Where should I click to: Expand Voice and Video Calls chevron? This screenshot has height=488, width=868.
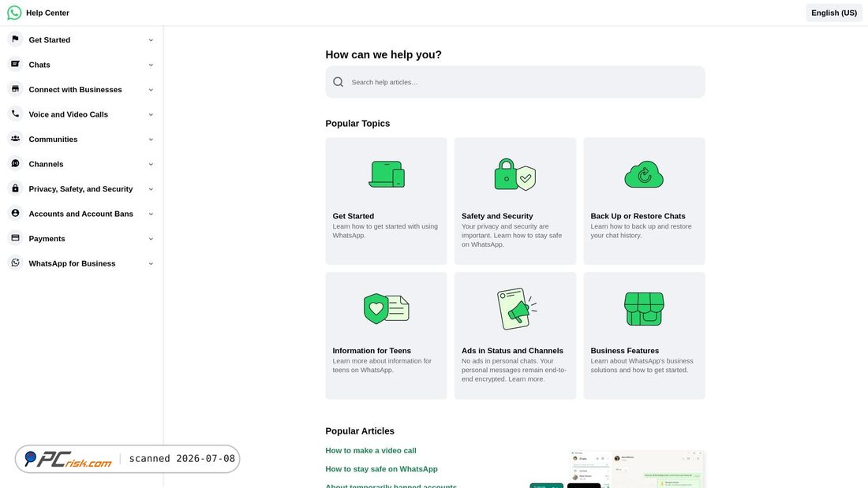(151, 114)
